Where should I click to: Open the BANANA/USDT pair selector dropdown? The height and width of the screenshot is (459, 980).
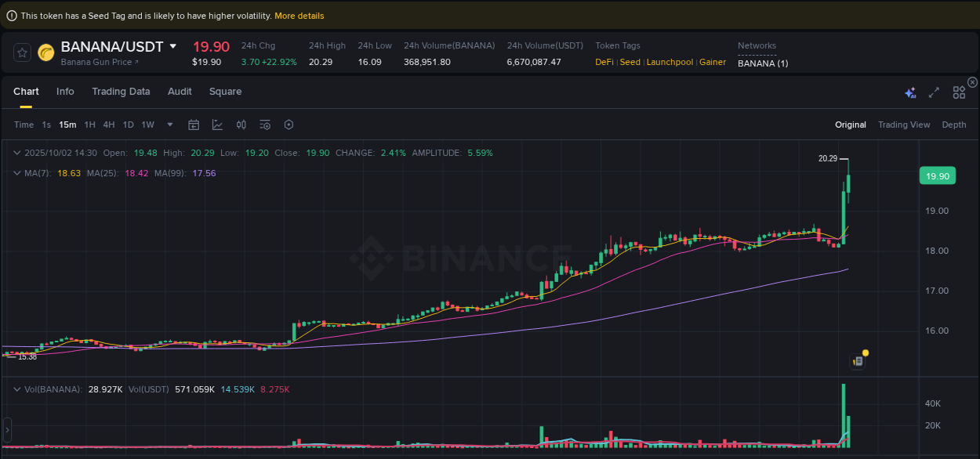(173, 46)
